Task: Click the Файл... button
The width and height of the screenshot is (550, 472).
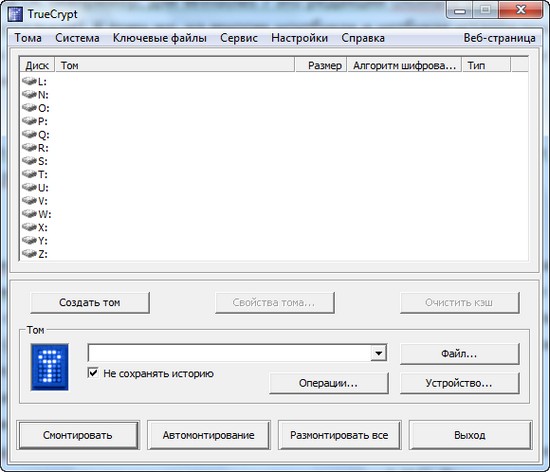Action: [x=459, y=354]
